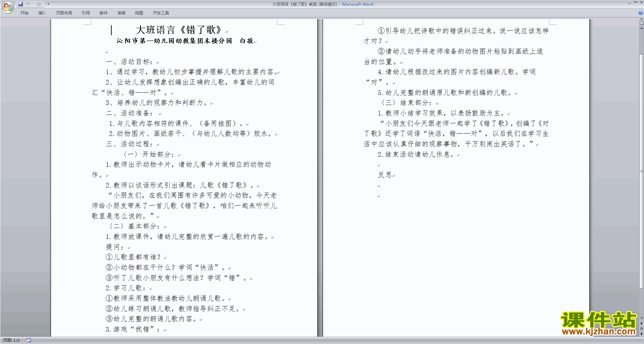Click the line 2.学习儿歌：
Screen dimensions: 644x344
tap(126, 288)
